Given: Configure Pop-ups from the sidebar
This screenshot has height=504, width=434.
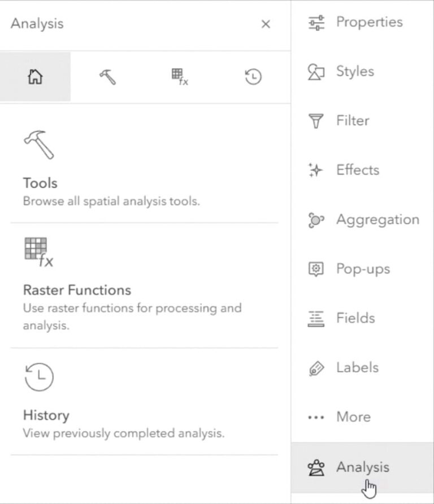Looking at the screenshot, I should [316, 269].
